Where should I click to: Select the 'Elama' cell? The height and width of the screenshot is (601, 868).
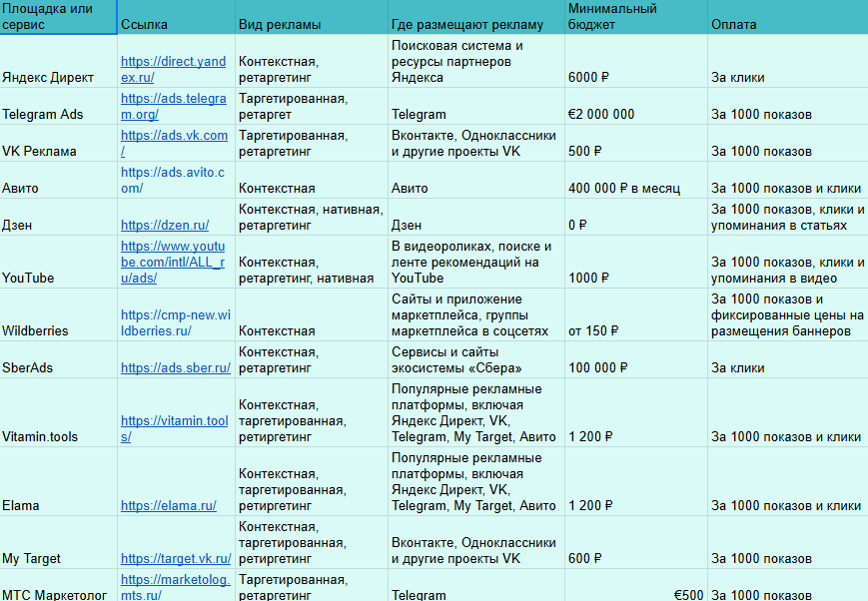tap(58, 481)
